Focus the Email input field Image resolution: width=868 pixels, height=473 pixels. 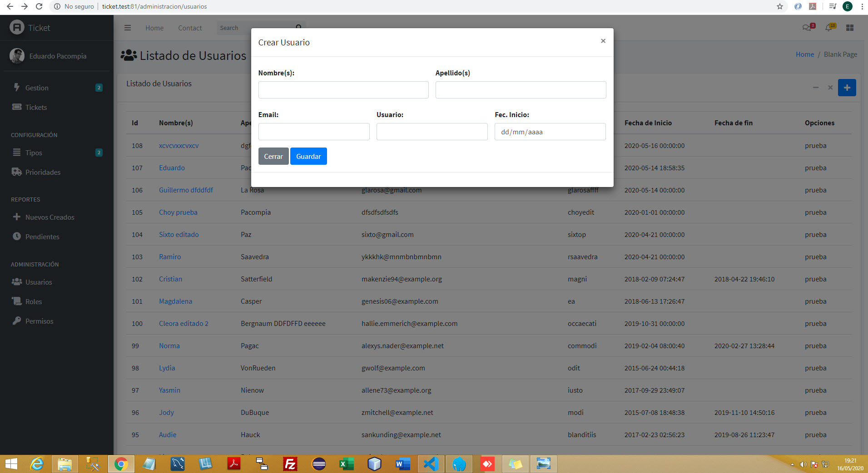coord(314,132)
